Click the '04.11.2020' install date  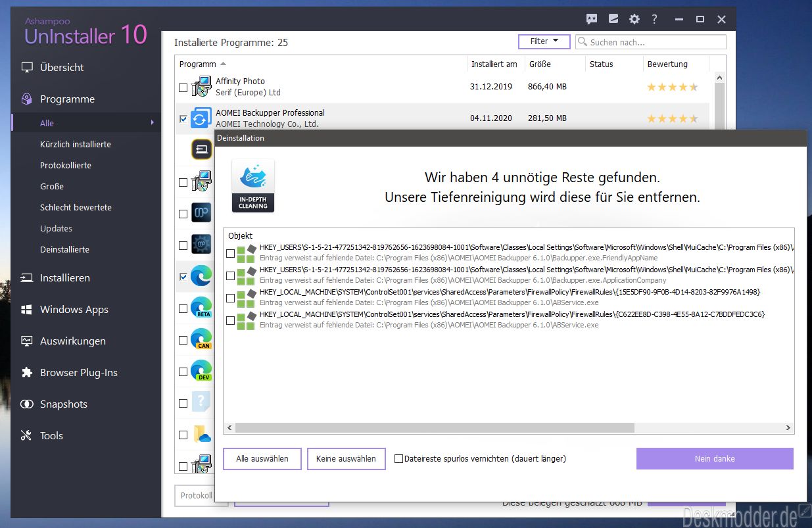490,118
